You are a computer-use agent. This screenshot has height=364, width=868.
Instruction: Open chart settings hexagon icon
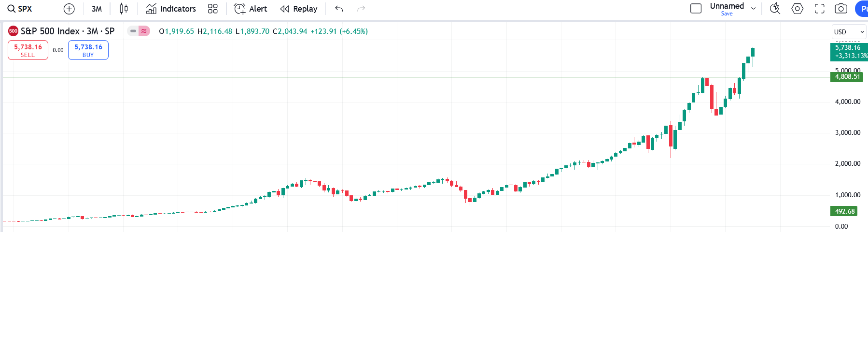[798, 9]
